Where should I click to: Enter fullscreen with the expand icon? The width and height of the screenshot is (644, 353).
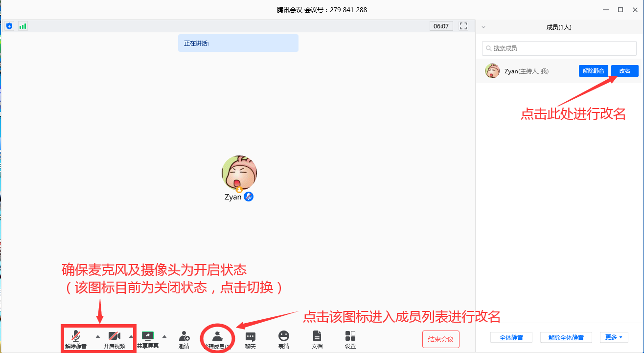tap(463, 26)
